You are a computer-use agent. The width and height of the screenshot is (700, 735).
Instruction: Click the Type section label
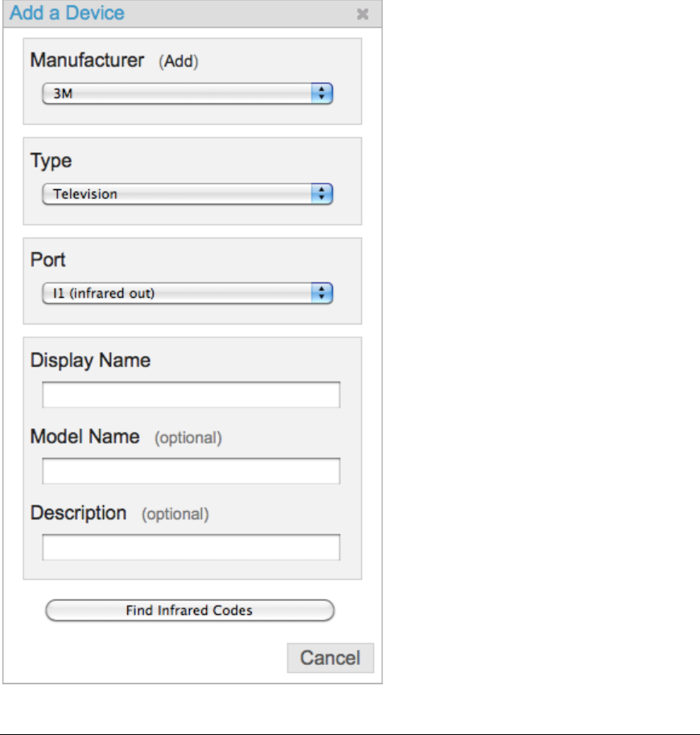pyautogui.click(x=51, y=161)
